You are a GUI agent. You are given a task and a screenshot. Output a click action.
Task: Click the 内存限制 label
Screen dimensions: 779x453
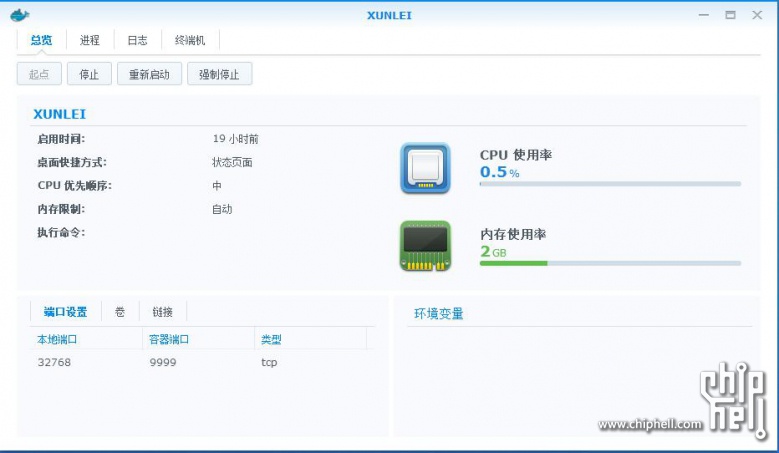[61, 209]
